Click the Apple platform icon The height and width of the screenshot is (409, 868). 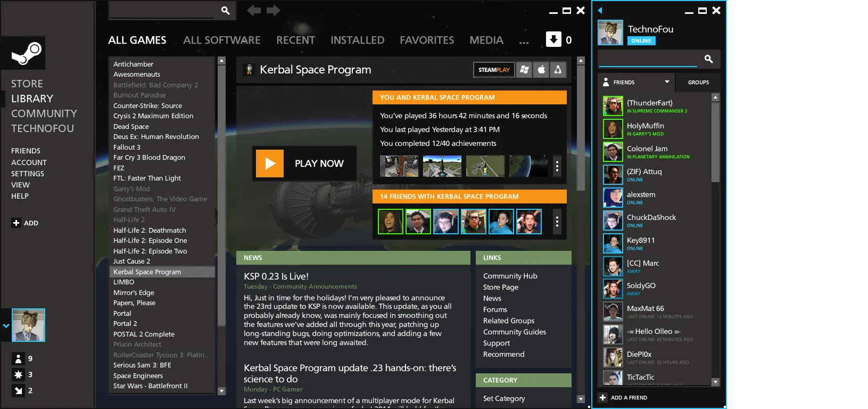click(x=541, y=70)
